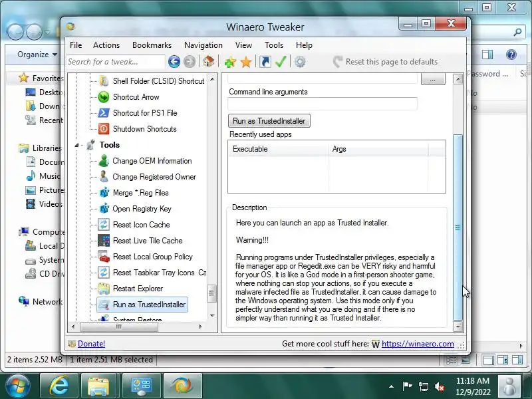Screen dimensions: 532x399
Task: Click Reset this page to defaults
Action: (385, 62)
